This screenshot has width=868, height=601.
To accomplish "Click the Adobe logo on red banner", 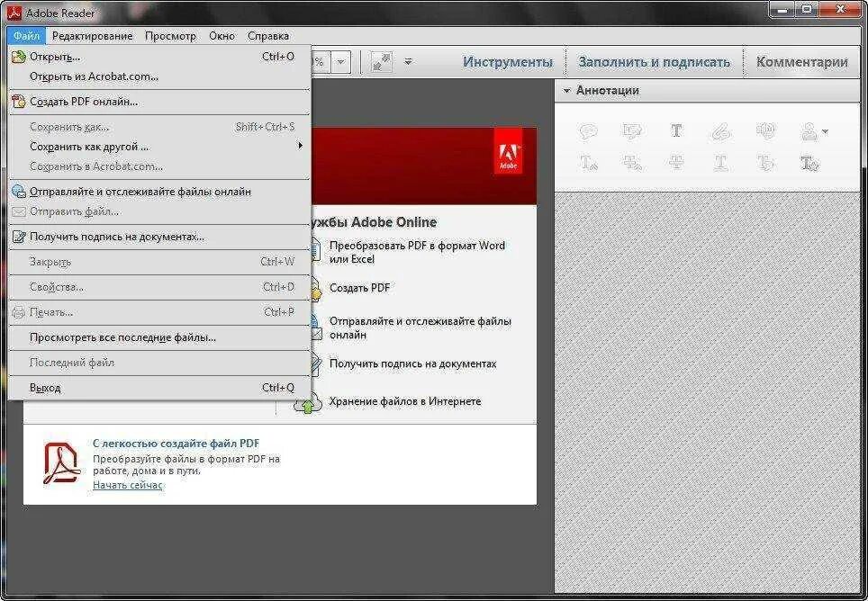I will 508,152.
